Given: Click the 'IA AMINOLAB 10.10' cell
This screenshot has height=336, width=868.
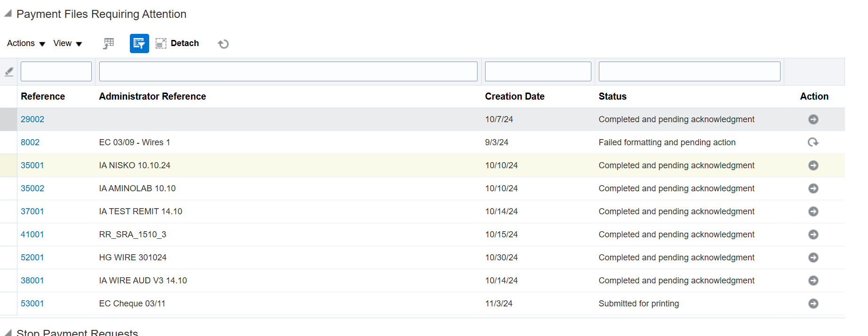Looking at the screenshot, I should click(x=137, y=188).
